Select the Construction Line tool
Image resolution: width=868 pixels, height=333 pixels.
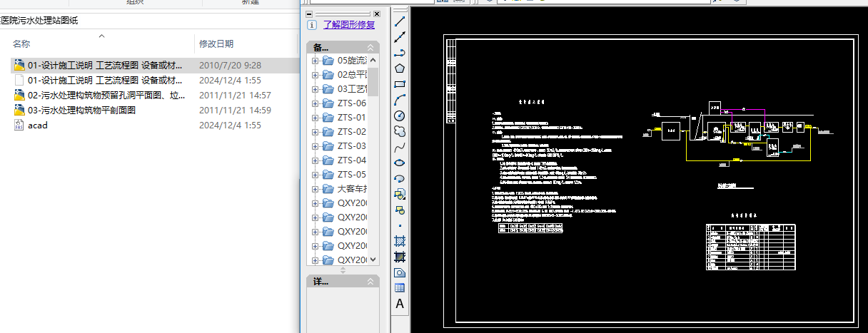pyautogui.click(x=400, y=37)
